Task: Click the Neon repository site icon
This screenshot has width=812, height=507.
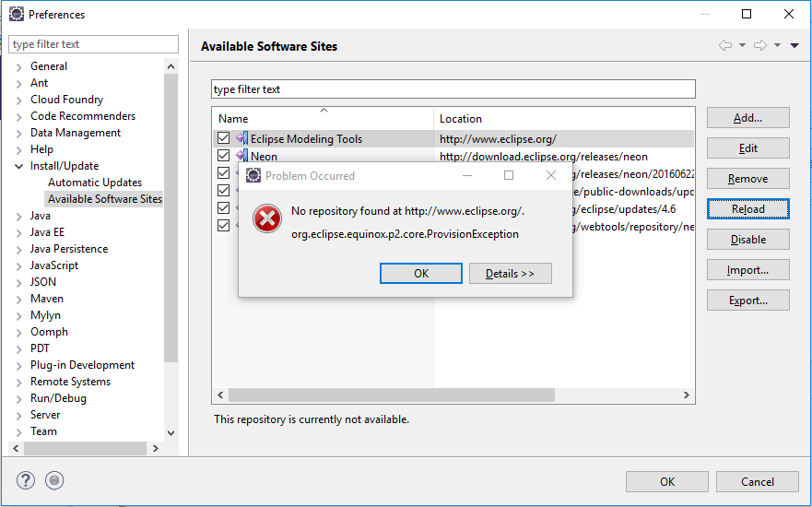Action: point(241,156)
